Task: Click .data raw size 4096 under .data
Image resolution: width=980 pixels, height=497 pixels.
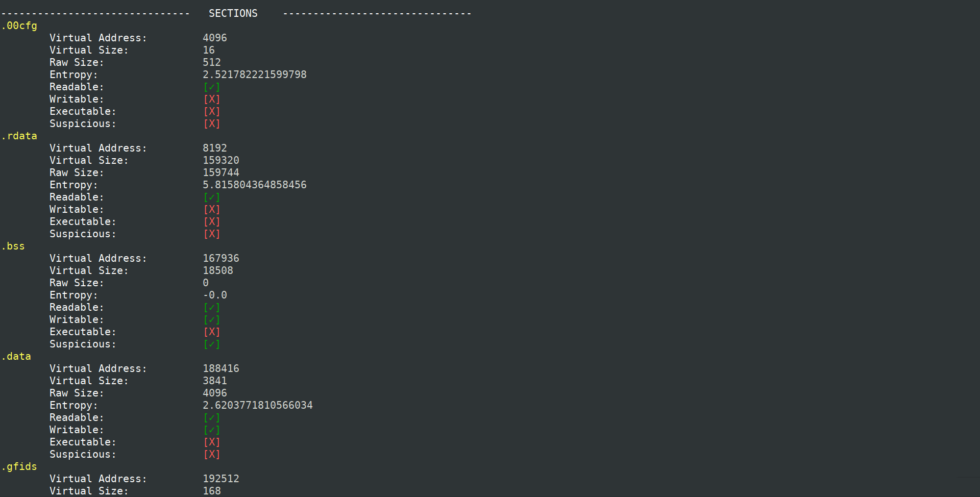Action: tap(215, 393)
